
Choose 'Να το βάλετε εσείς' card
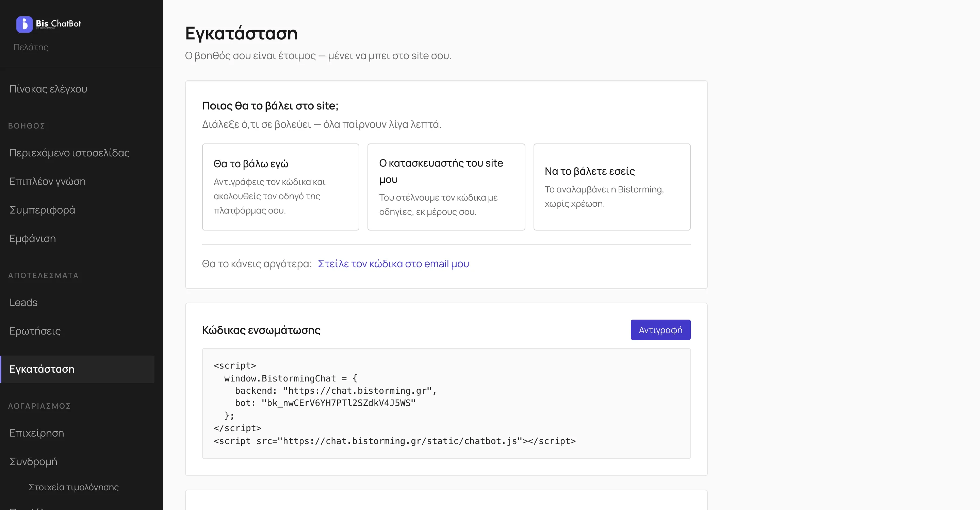612,187
